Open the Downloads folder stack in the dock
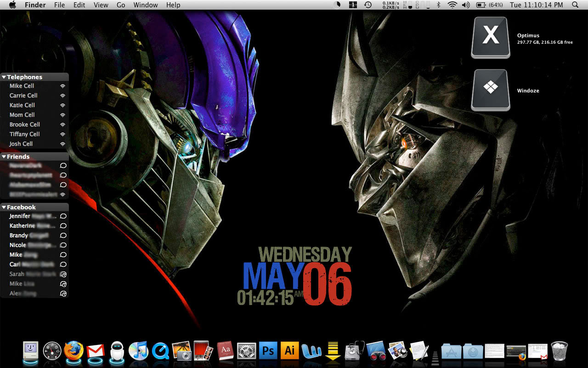This screenshot has height=368, width=588. point(473,351)
